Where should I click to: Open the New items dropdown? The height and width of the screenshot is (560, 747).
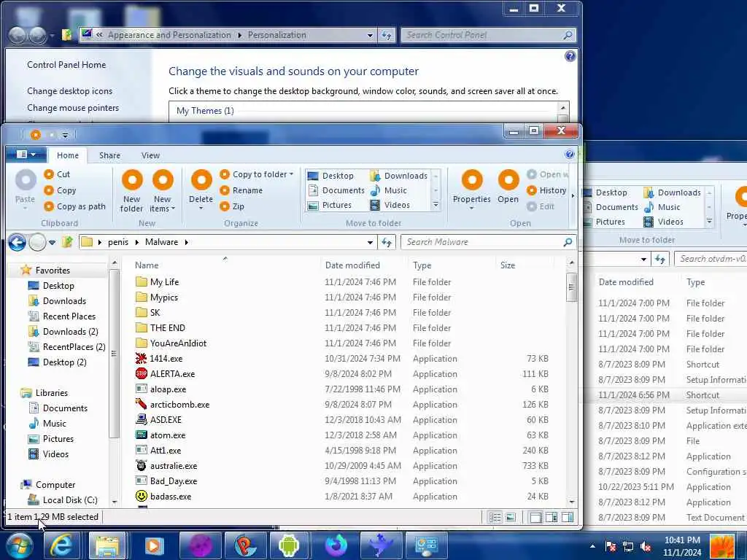[163, 204]
